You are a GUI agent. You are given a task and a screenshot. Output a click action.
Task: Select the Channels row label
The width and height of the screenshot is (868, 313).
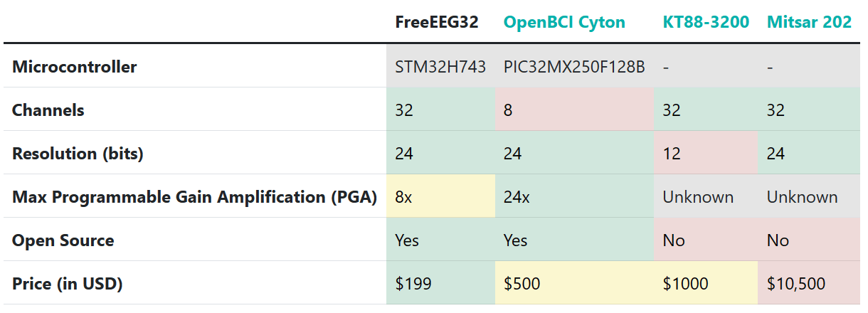(48, 110)
